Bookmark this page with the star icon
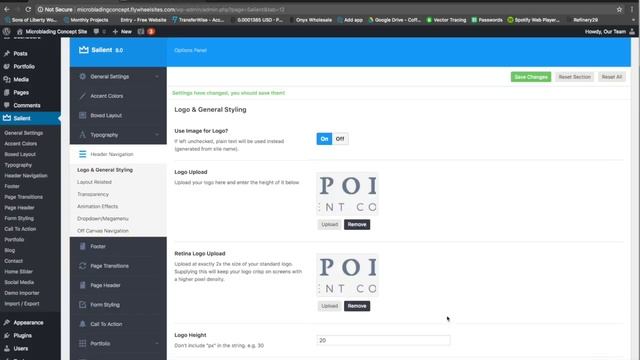640x360 pixels. pos(619,9)
